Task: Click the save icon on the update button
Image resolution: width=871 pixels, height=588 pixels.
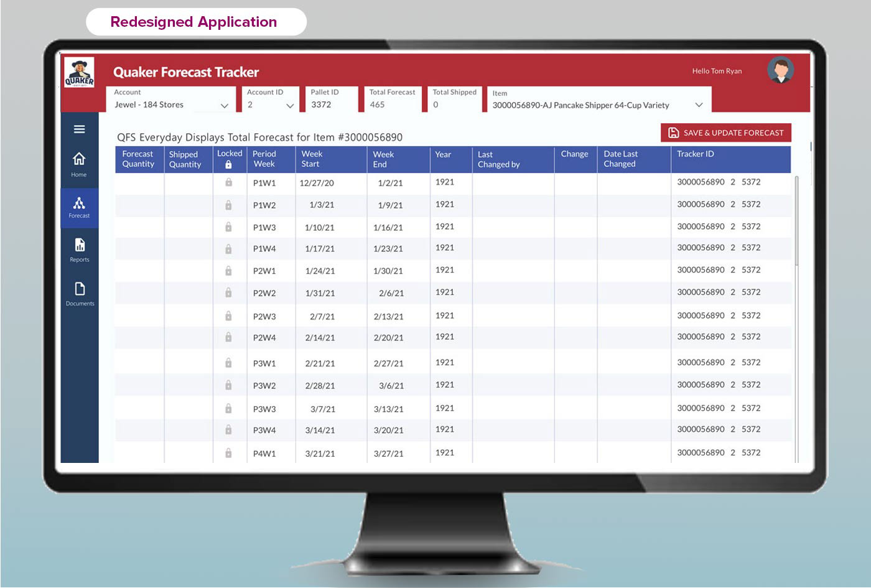Action: 673,133
